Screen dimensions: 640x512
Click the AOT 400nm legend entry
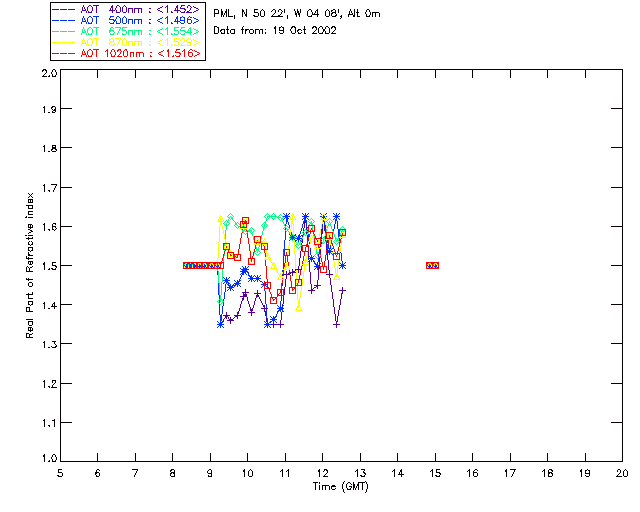pos(126,9)
